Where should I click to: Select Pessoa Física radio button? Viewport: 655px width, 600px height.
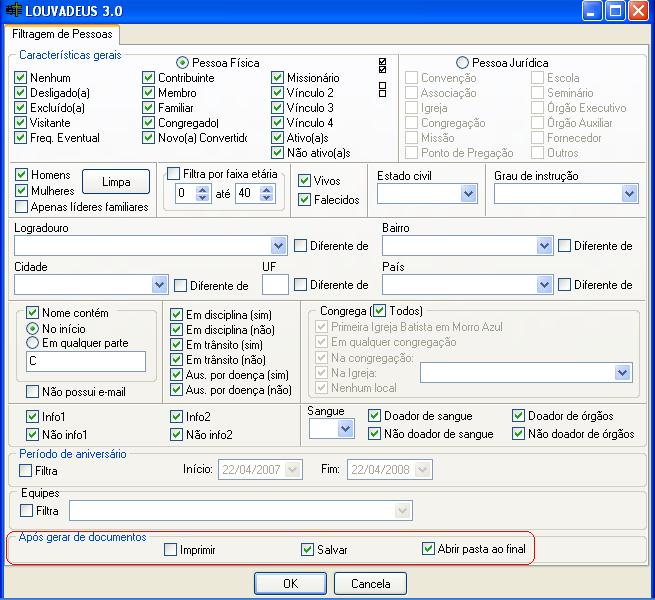point(182,63)
